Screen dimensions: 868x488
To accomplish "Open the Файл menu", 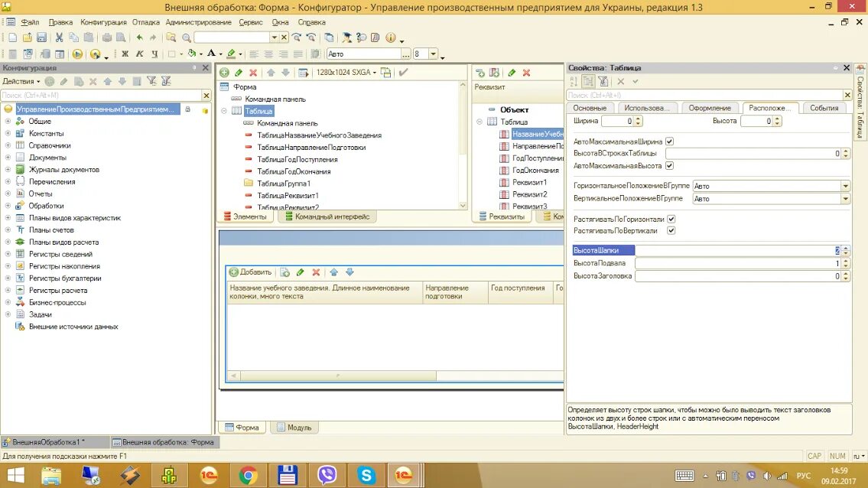I will pyautogui.click(x=30, y=22).
